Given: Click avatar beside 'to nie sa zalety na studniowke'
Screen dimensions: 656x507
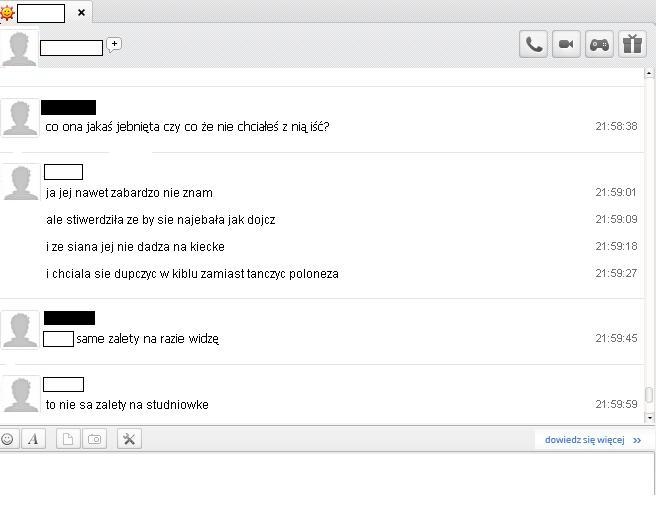Looking at the screenshot, I should [x=20, y=395].
